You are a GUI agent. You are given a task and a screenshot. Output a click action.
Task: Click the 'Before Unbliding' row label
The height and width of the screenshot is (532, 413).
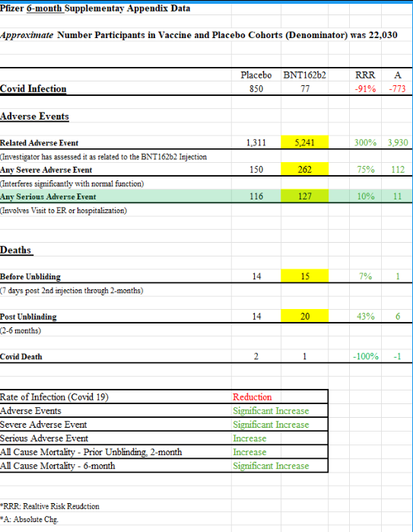(x=30, y=276)
